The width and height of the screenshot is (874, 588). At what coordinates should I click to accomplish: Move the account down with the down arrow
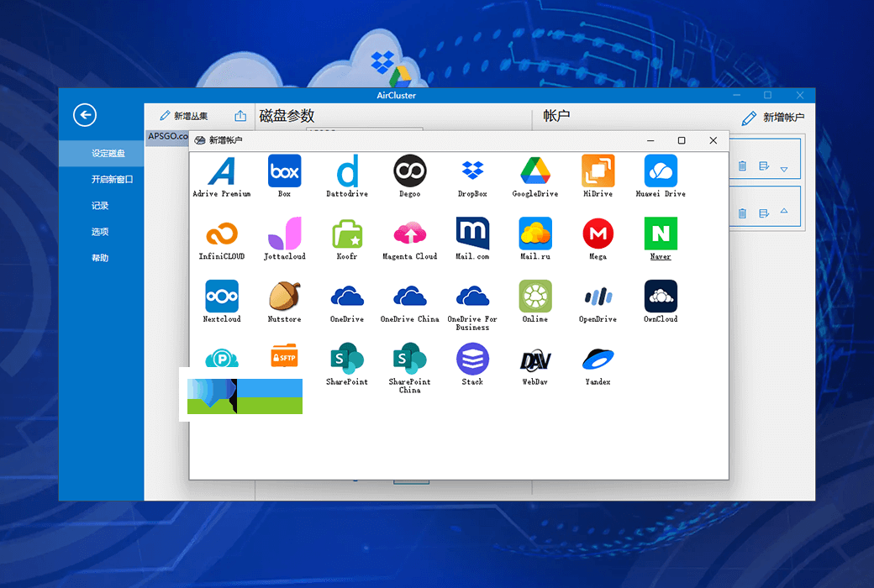[784, 169]
